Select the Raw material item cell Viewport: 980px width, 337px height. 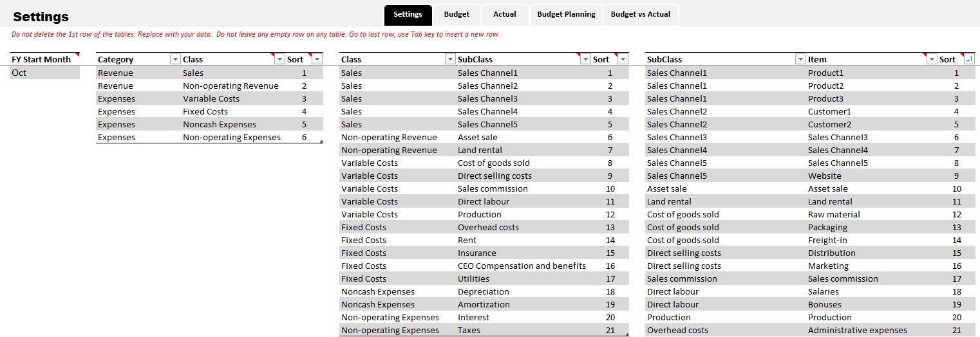(x=872, y=214)
